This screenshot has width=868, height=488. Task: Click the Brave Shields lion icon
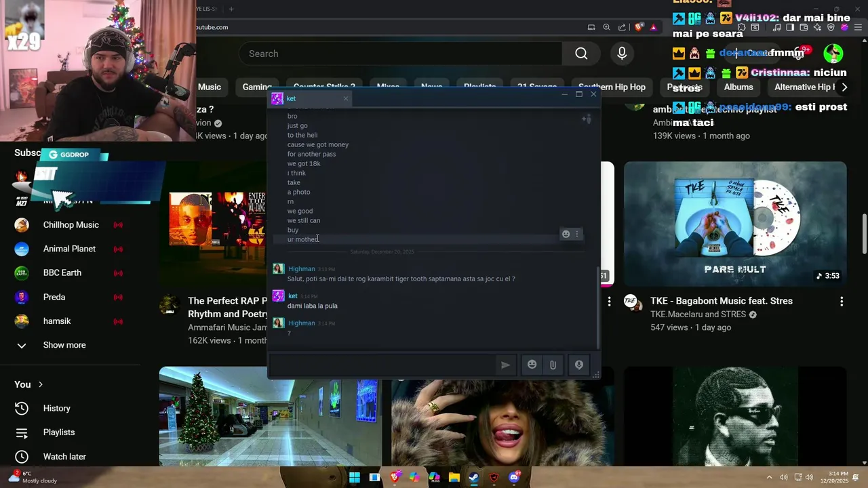(639, 27)
